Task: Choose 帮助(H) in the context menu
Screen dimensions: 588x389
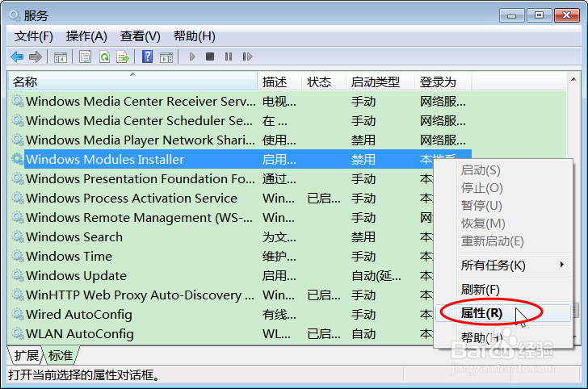Action: click(503, 337)
